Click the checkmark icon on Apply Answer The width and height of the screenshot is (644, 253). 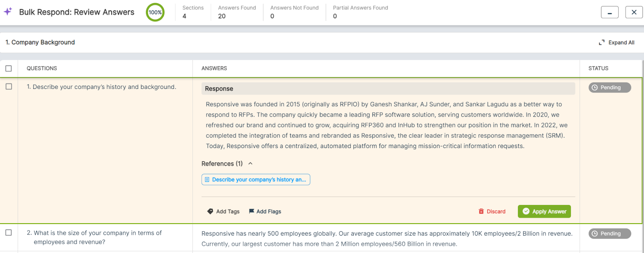[526, 211]
